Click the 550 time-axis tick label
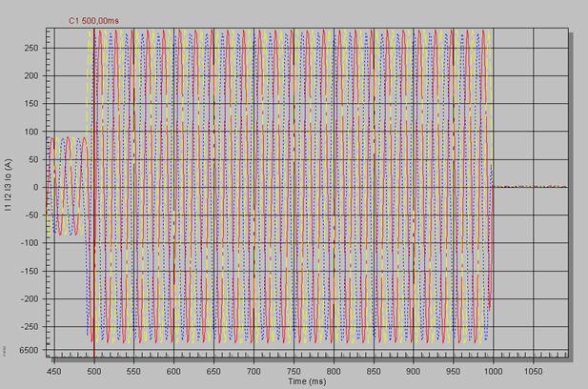Image resolution: width=588 pixels, height=389 pixels. pyautogui.click(x=133, y=372)
